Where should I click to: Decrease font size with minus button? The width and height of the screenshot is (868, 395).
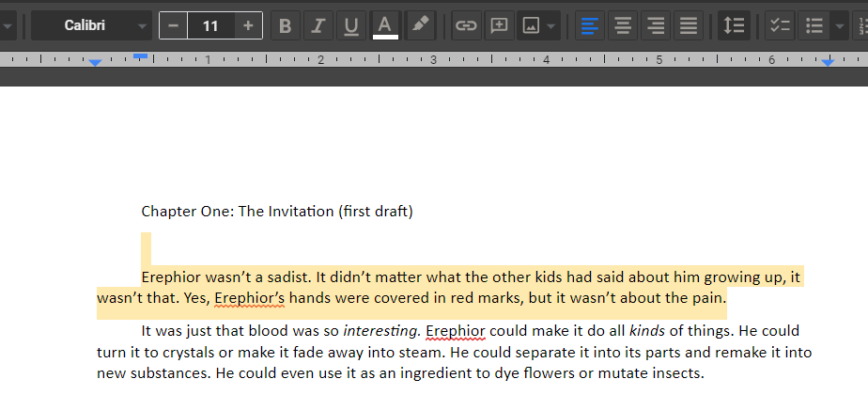[x=173, y=25]
